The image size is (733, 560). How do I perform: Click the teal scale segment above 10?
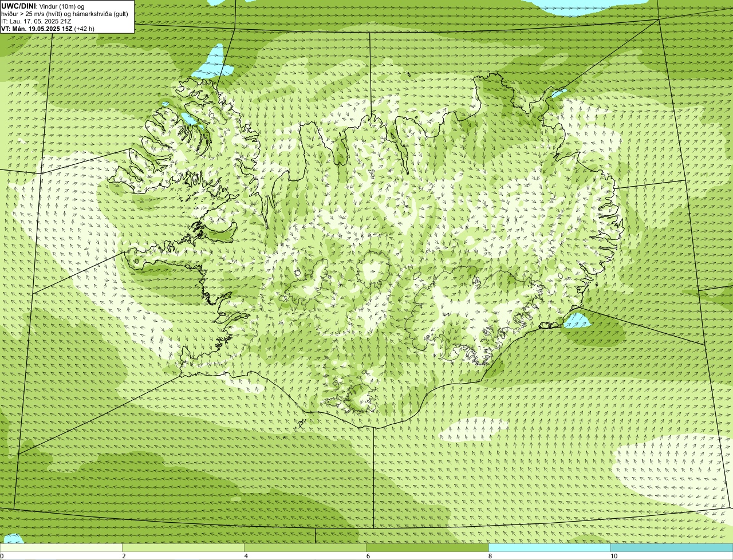[x=672, y=548]
